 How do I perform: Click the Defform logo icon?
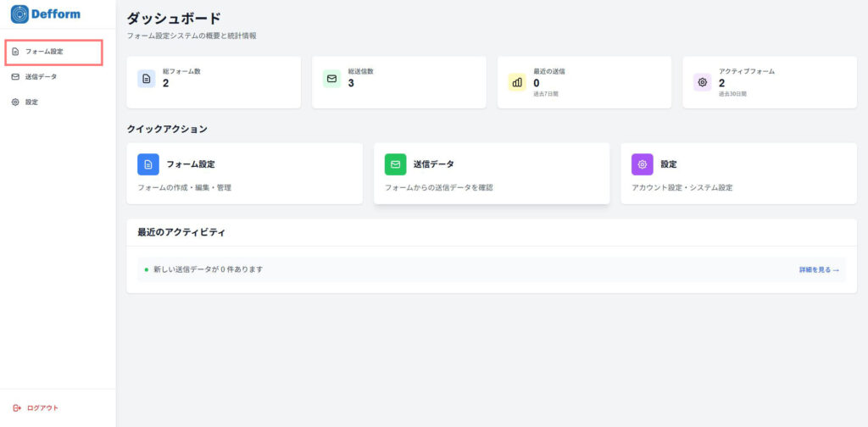point(19,14)
